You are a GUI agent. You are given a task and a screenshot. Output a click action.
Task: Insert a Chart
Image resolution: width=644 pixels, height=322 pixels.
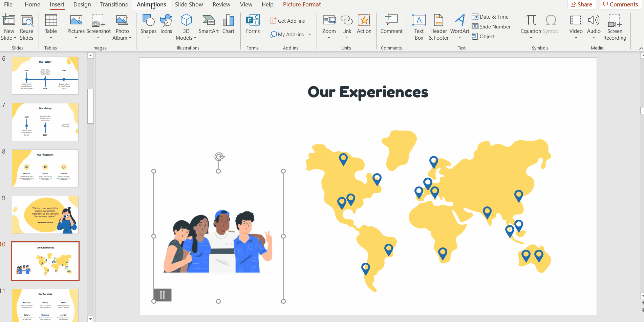tap(228, 24)
